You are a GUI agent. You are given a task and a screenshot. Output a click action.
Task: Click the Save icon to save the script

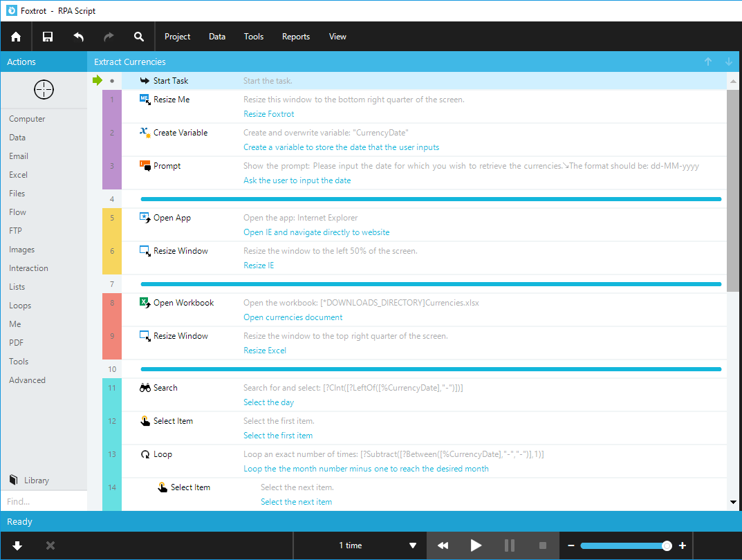[47, 36]
